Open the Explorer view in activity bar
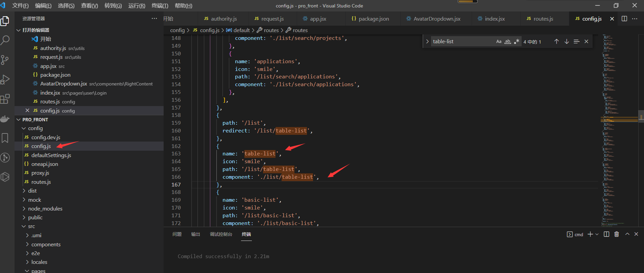Viewport: 644px width, 273px height. click(x=5, y=21)
